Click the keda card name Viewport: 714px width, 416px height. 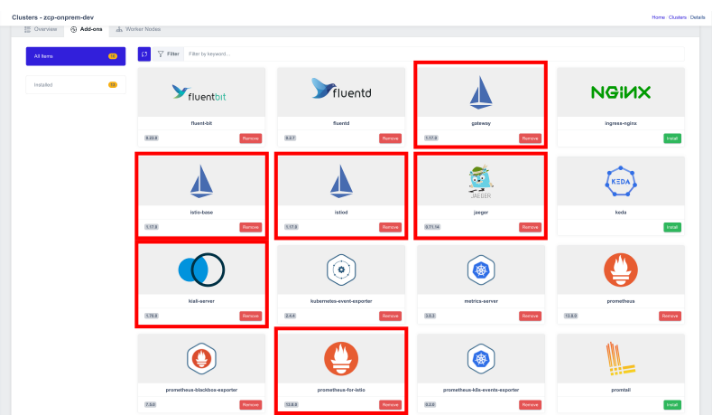(621, 213)
